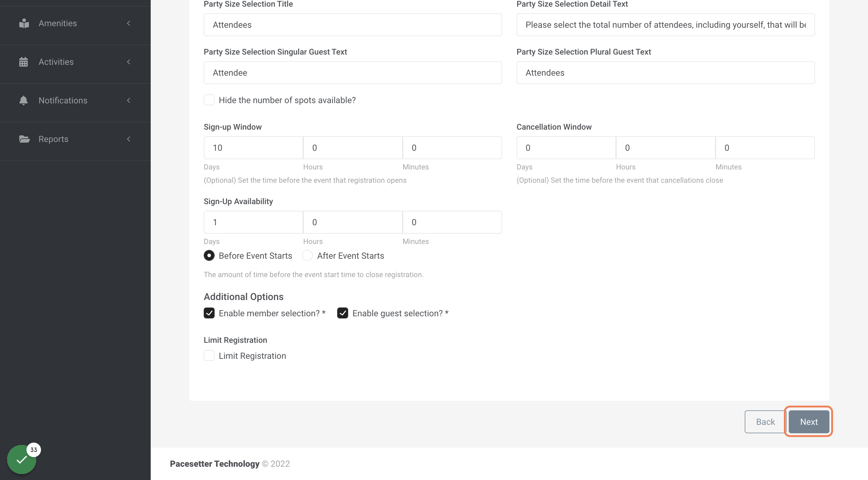Screen dimensions: 868x480
Task: Click the Notifications bell icon
Action: click(24, 100)
